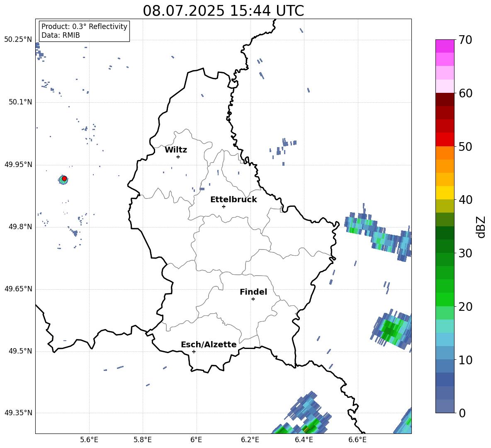Pick the bright red swatch just above 50
Screen dimensions: 491x448
click(445, 140)
